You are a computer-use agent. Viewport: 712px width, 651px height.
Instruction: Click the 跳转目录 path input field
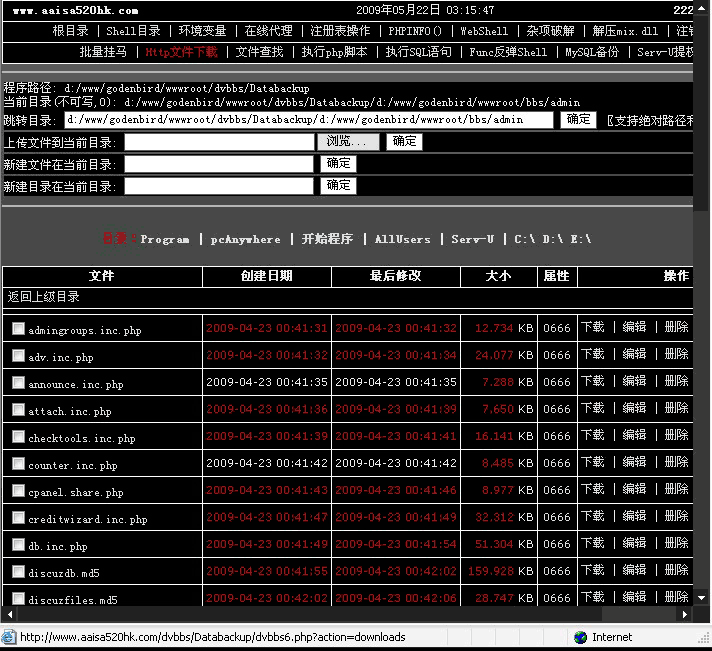(x=309, y=120)
